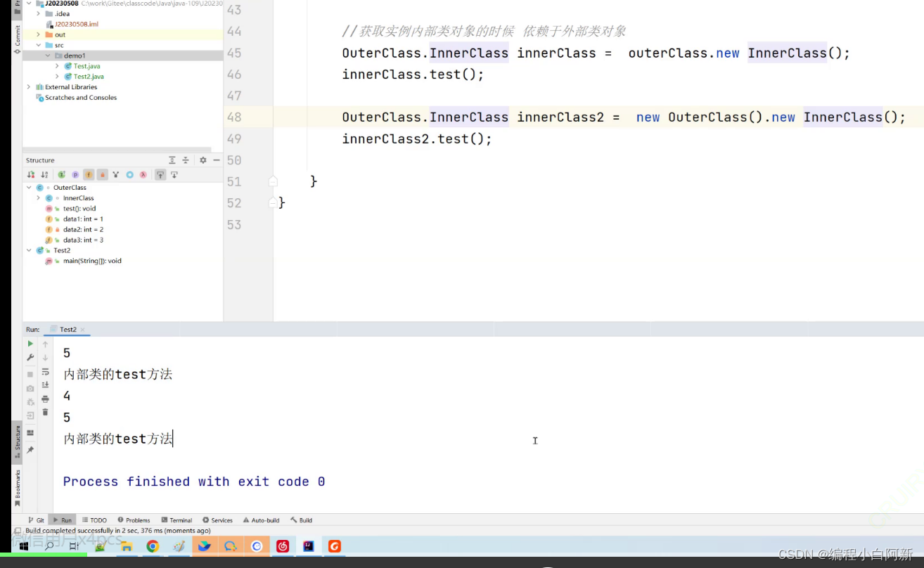Collapse the Test2 node in Structure
This screenshot has width=924, height=568.
tap(29, 250)
